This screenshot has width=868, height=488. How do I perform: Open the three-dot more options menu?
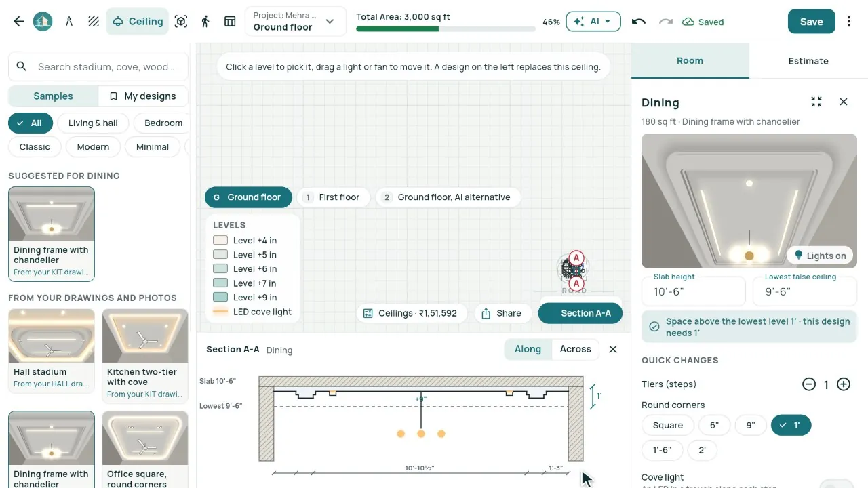849,22
